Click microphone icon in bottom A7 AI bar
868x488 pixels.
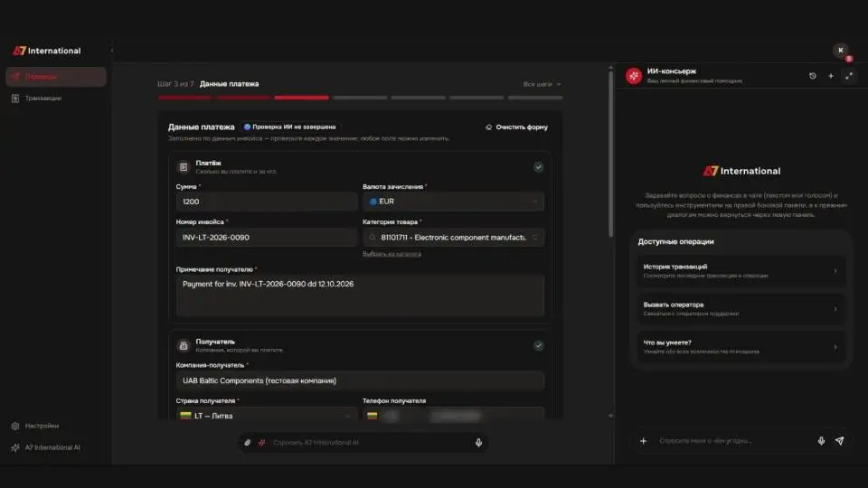click(x=478, y=442)
